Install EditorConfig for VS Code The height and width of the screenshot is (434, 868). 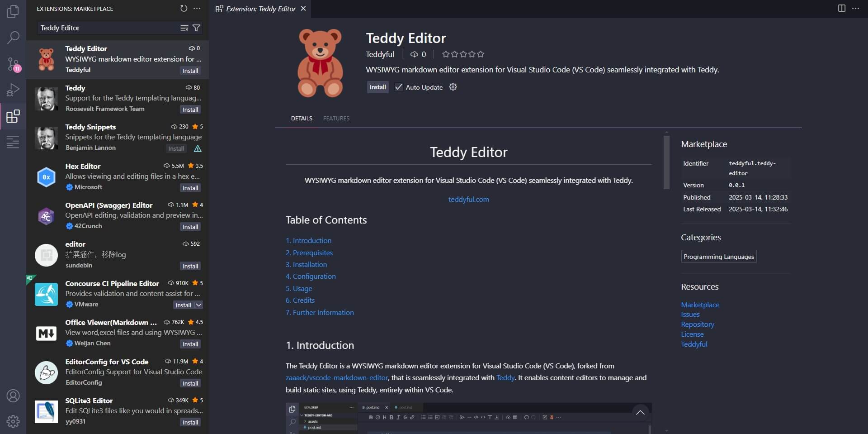click(x=190, y=383)
